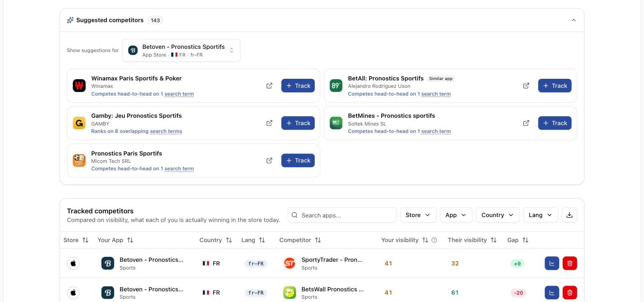Click their visibility value 32

455,263
